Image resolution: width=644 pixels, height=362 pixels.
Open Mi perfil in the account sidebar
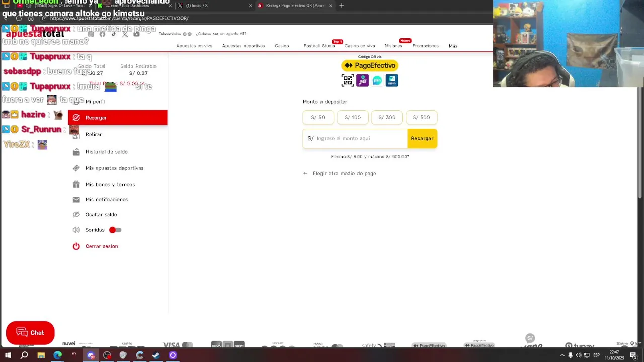coord(95,102)
